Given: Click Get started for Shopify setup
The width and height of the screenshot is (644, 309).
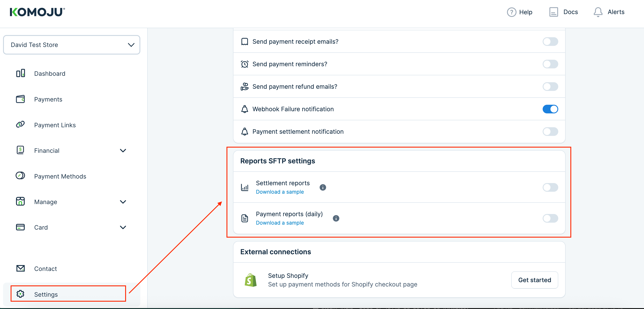Looking at the screenshot, I should coord(534,280).
